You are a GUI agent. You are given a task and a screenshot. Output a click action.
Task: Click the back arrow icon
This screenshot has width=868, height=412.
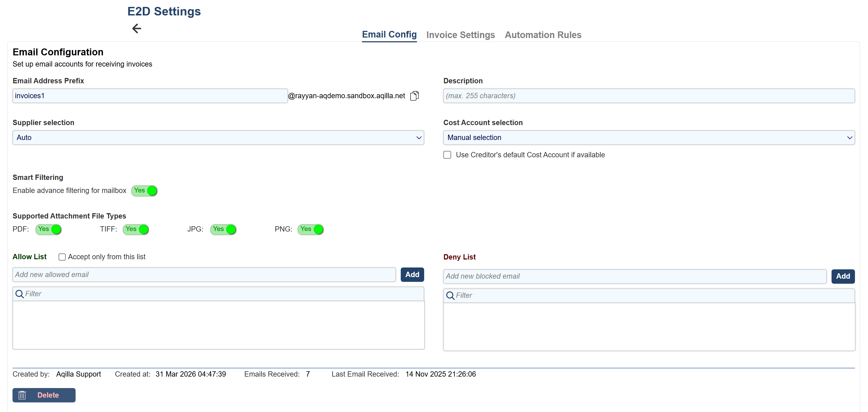(x=137, y=28)
